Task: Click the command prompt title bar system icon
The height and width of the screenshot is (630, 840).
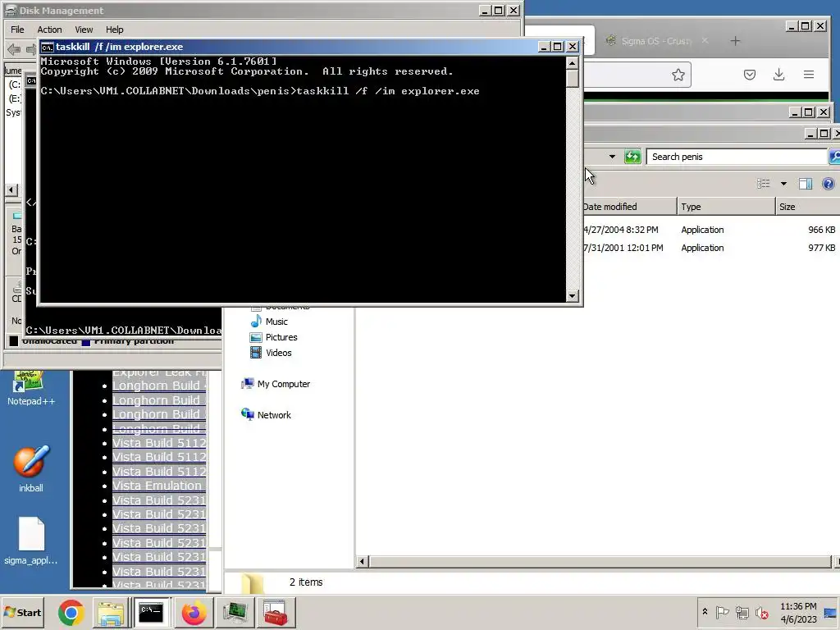Action: click(x=47, y=47)
